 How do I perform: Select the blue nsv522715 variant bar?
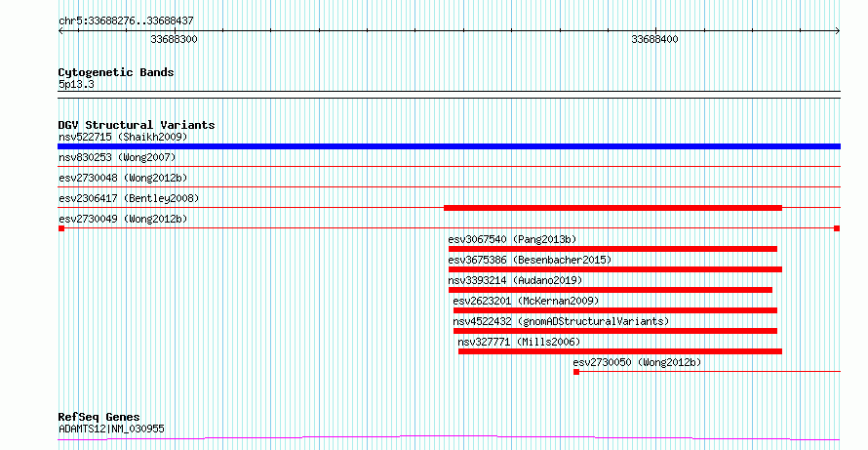click(x=449, y=146)
